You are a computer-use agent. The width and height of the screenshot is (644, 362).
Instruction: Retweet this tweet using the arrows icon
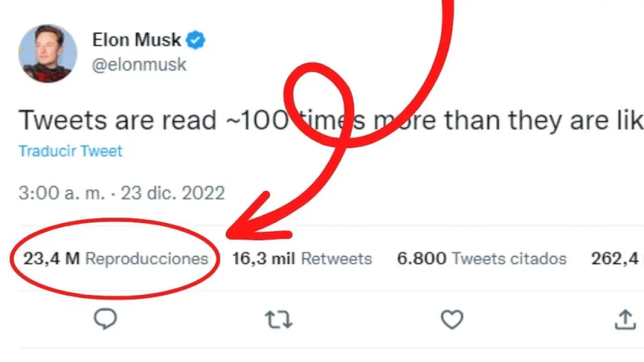[x=279, y=320]
